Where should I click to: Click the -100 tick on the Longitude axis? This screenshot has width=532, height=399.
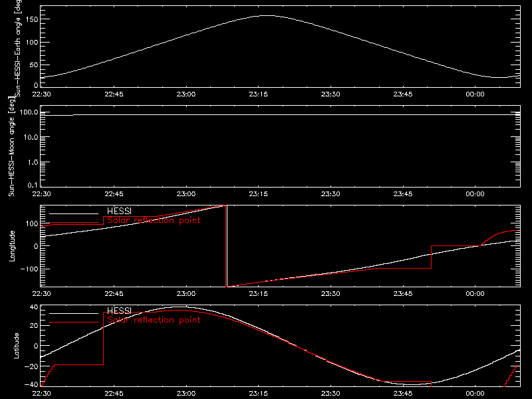point(29,269)
